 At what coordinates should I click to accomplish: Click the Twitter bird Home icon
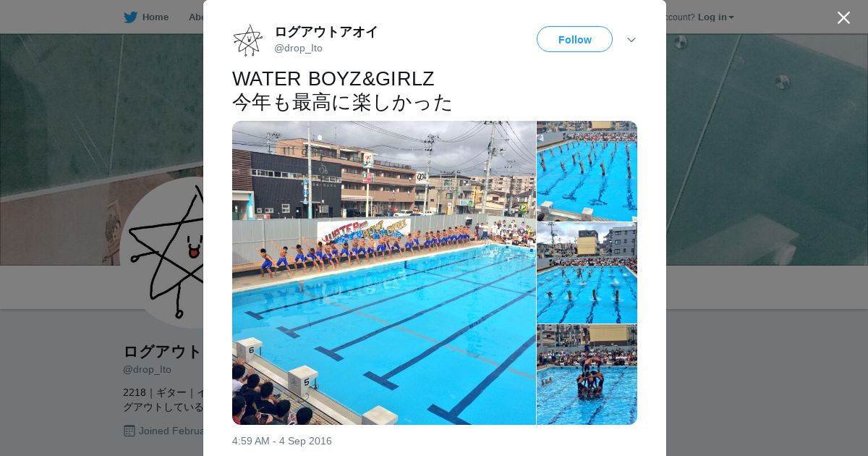pos(130,17)
